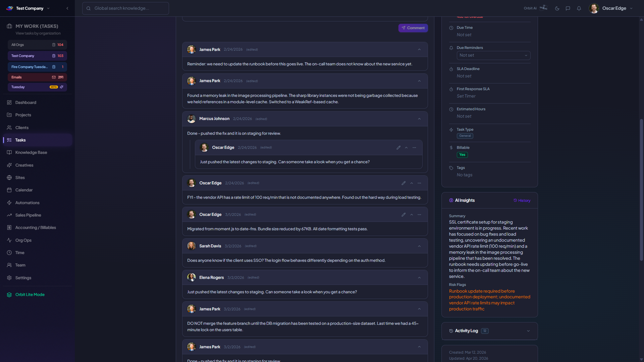Click the Comment submit button
Viewport: 644px width, 362px height.
(413, 28)
